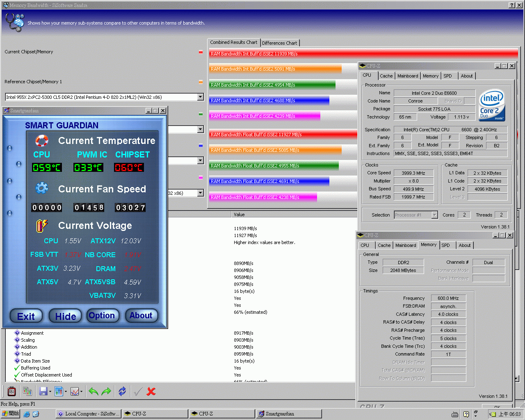Click the Value column header

point(294,215)
